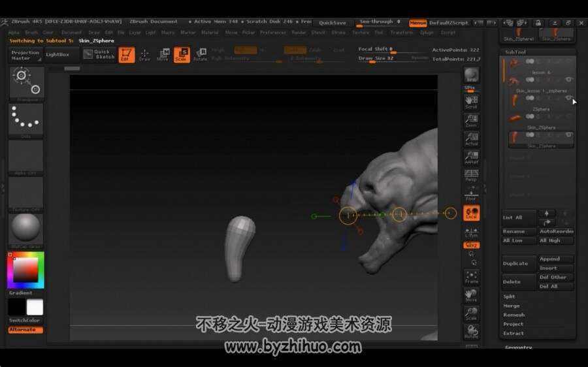Select the Scale transform tool
The width and height of the screenshot is (588, 367).
pos(182,55)
